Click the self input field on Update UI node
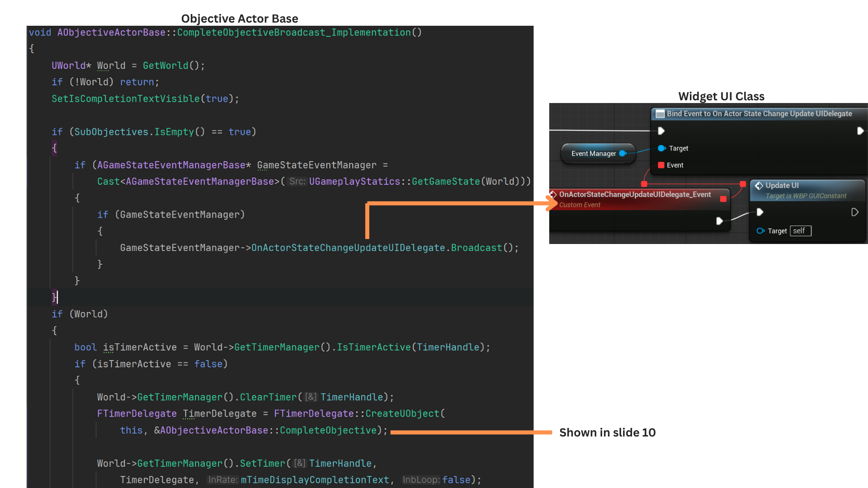Image resolution: width=868 pixels, height=488 pixels. click(x=800, y=231)
